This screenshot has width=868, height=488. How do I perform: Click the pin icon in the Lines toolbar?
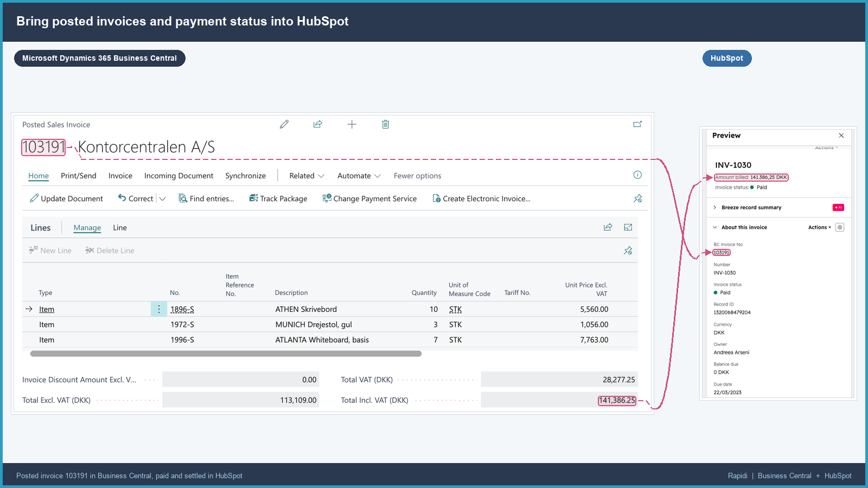[628, 251]
